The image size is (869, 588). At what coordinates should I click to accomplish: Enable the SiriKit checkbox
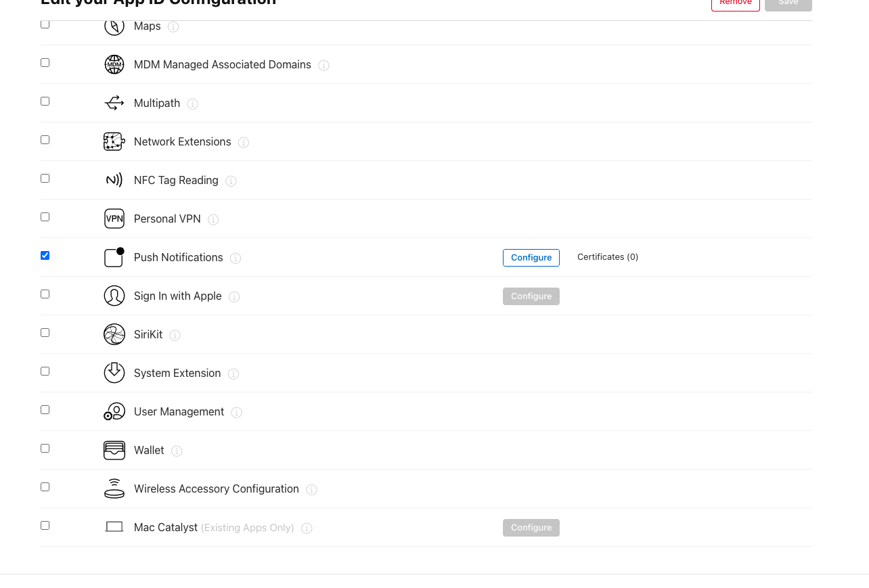coord(45,332)
